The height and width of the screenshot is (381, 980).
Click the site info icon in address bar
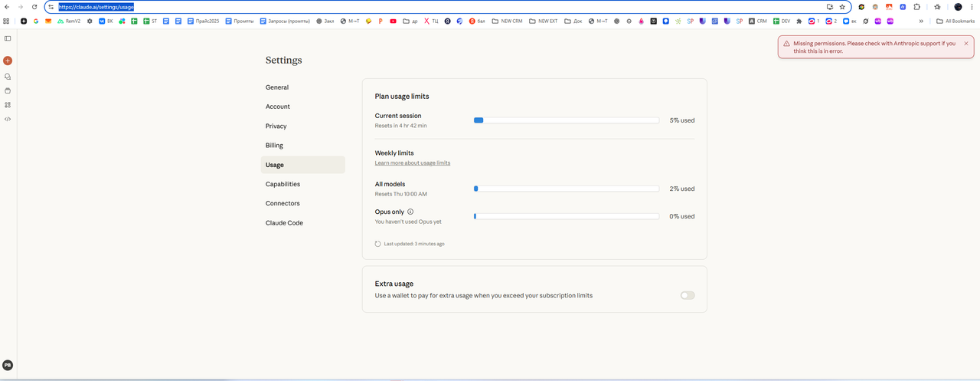(x=51, y=7)
